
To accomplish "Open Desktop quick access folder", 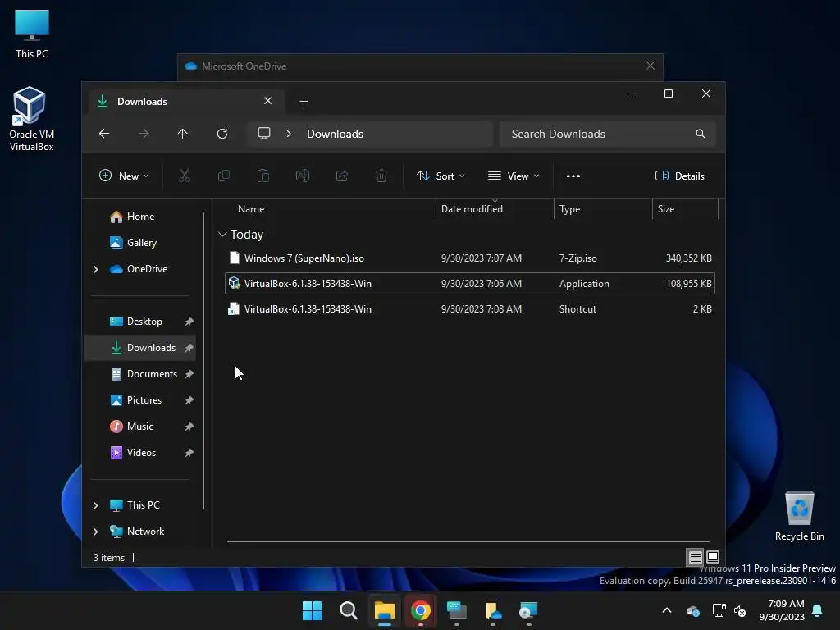I will (x=139, y=322).
